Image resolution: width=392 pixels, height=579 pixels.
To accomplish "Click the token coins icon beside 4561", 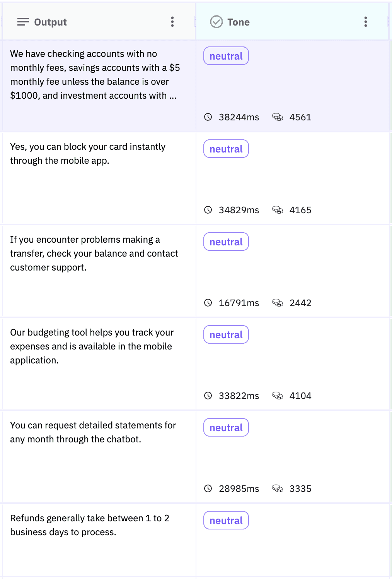I will coord(278,117).
